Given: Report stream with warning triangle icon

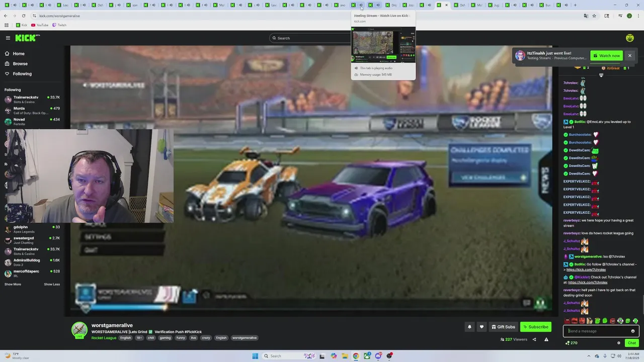Looking at the screenshot, I should (x=546, y=339).
